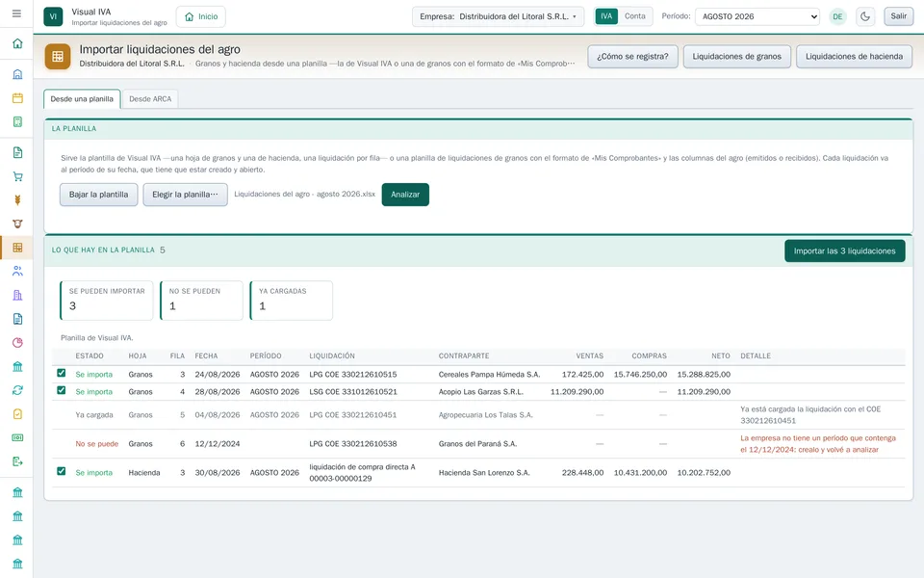
Task: Open ¿Cómo se registra? help
Action: 632,57
